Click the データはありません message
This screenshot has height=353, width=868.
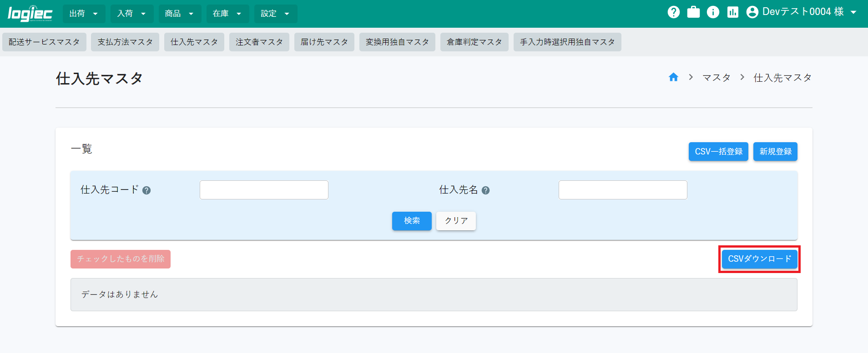120,294
